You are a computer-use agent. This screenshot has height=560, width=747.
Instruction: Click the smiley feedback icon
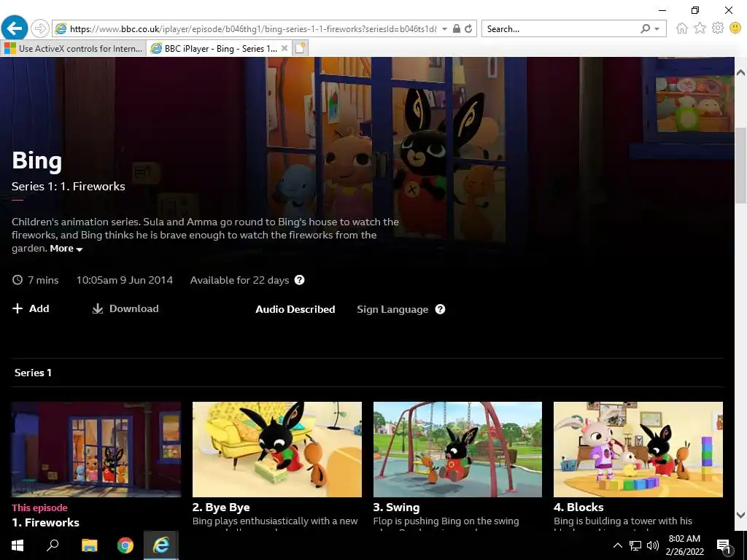tap(735, 28)
